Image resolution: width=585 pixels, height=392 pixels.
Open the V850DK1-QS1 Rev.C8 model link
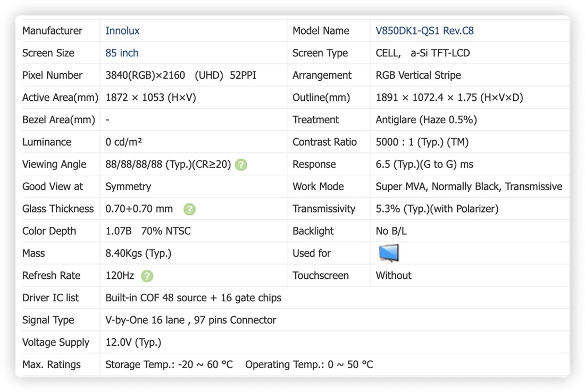click(424, 31)
